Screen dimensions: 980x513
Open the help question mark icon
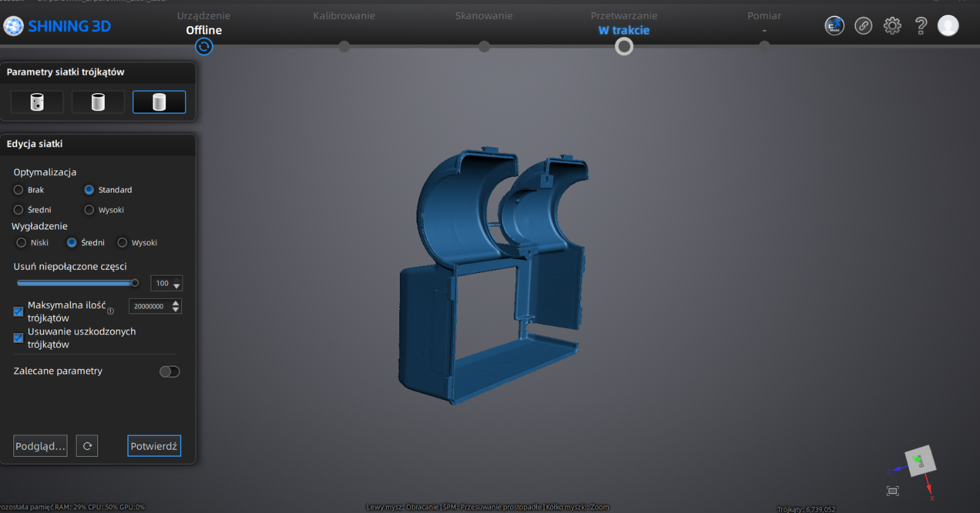tap(921, 26)
